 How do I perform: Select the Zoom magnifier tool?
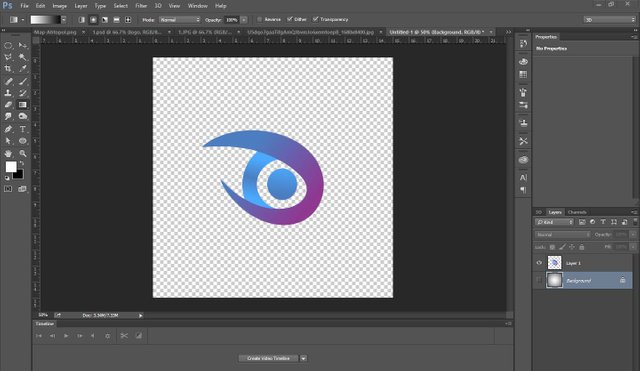click(23, 153)
